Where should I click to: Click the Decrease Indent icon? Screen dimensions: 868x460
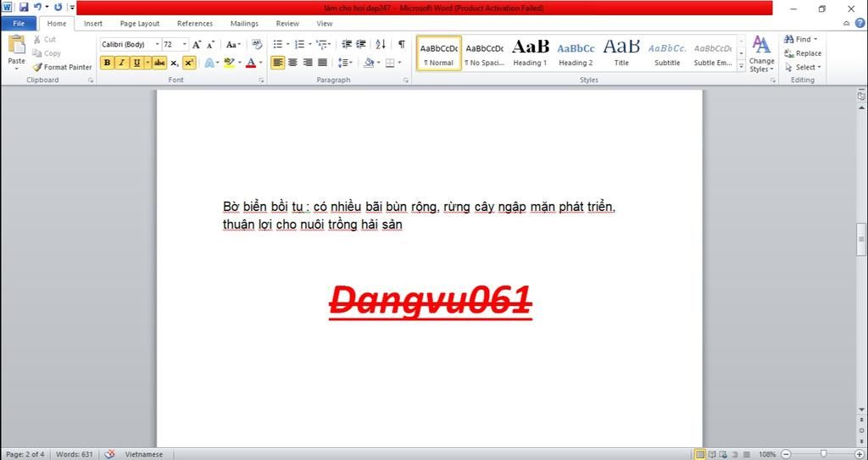[x=347, y=44]
